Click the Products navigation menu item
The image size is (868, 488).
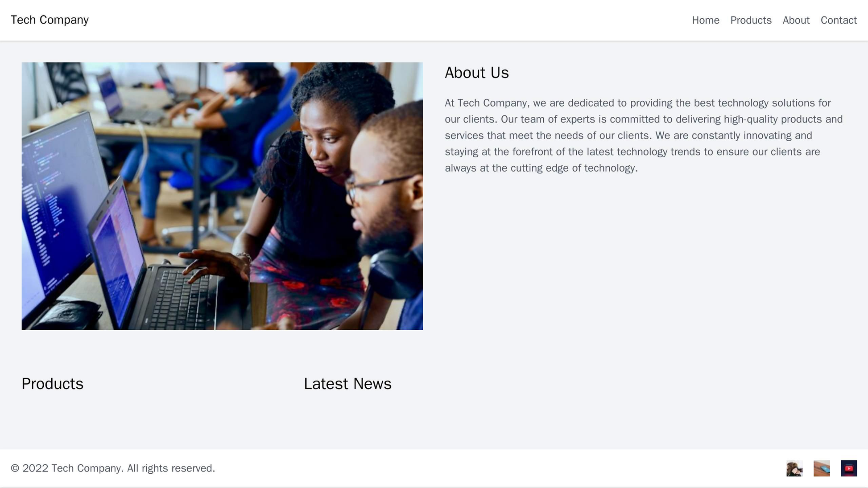750,20
